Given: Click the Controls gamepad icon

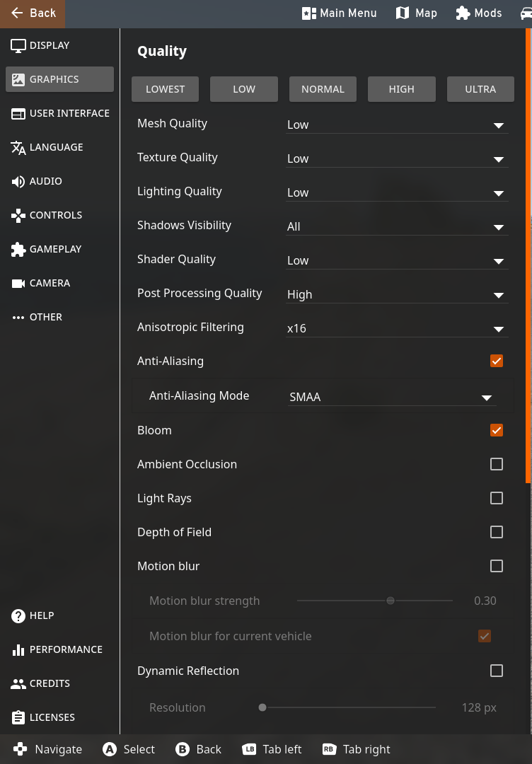Looking at the screenshot, I should (18, 215).
